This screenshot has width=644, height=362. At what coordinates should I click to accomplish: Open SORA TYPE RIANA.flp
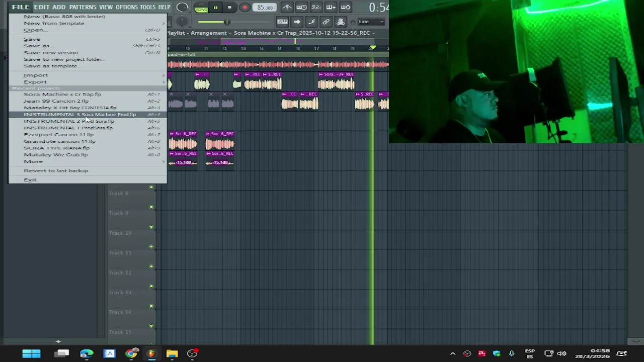tap(88, 148)
